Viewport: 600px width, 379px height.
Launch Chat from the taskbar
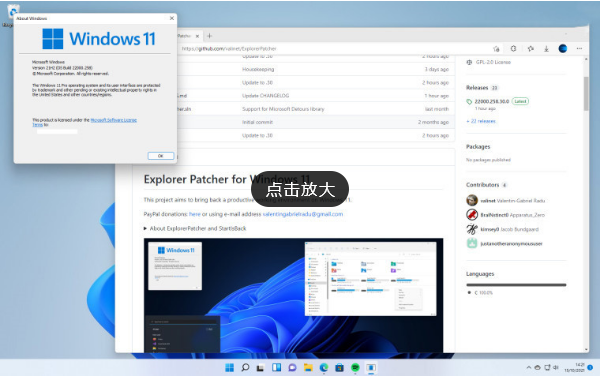(x=292, y=368)
